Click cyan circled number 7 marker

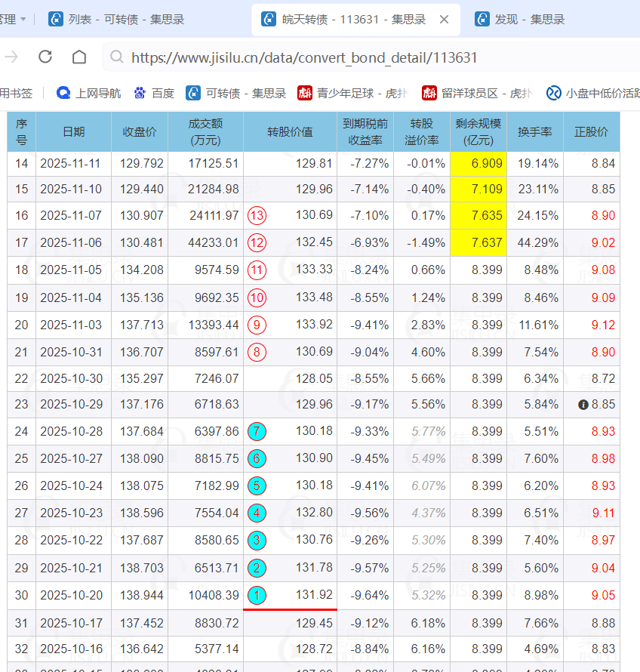(x=257, y=432)
